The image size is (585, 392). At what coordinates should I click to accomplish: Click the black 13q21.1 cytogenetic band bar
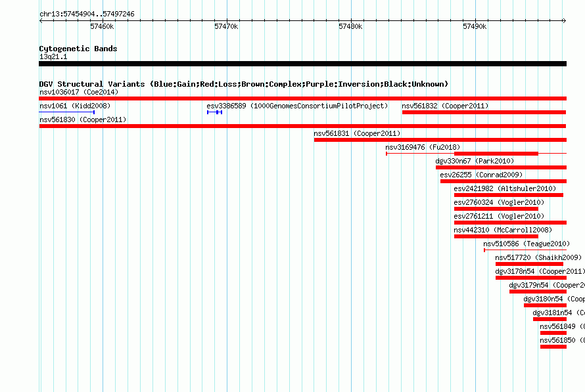[x=302, y=64]
